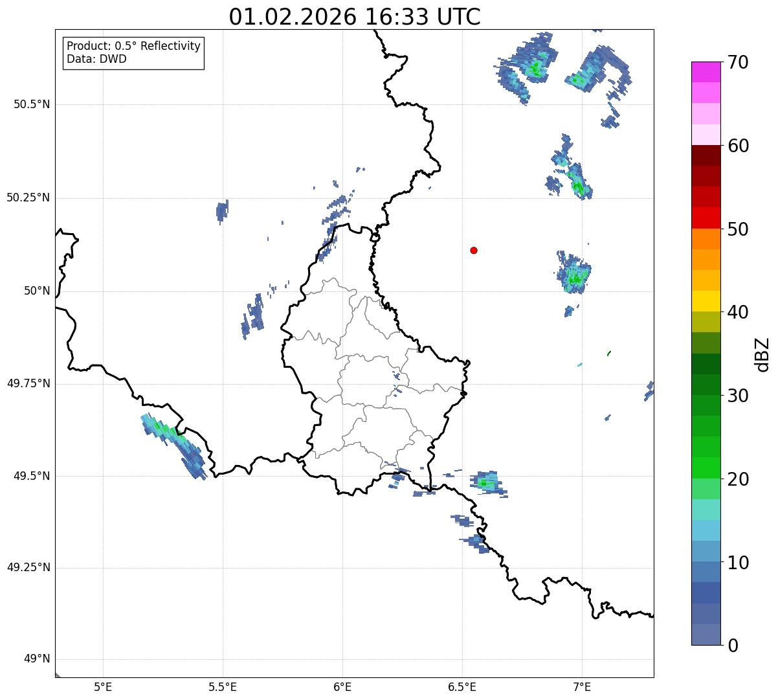This screenshot has width=778, height=700.
Task: Click the 5°E longitude label
Action: pyautogui.click(x=103, y=688)
